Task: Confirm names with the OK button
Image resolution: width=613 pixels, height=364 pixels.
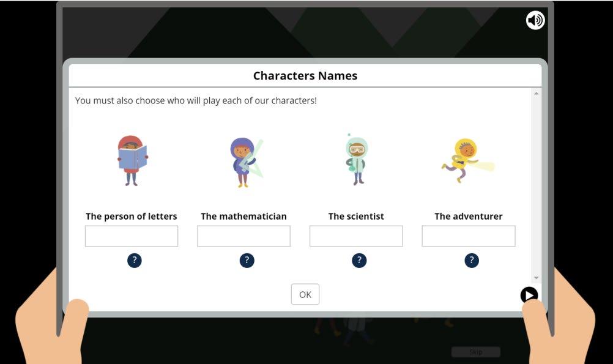Action: pyautogui.click(x=305, y=294)
